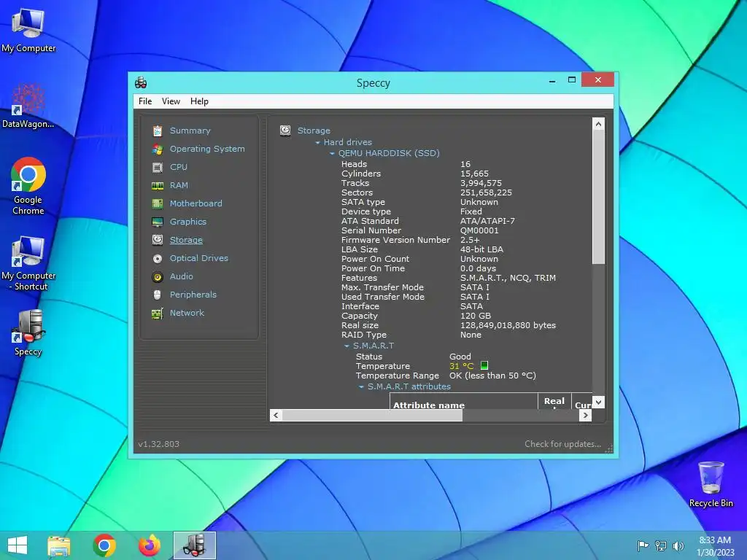This screenshot has width=747, height=560.
Task: Click the QEMU HARDDISK (SSD) label
Action: click(x=389, y=153)
